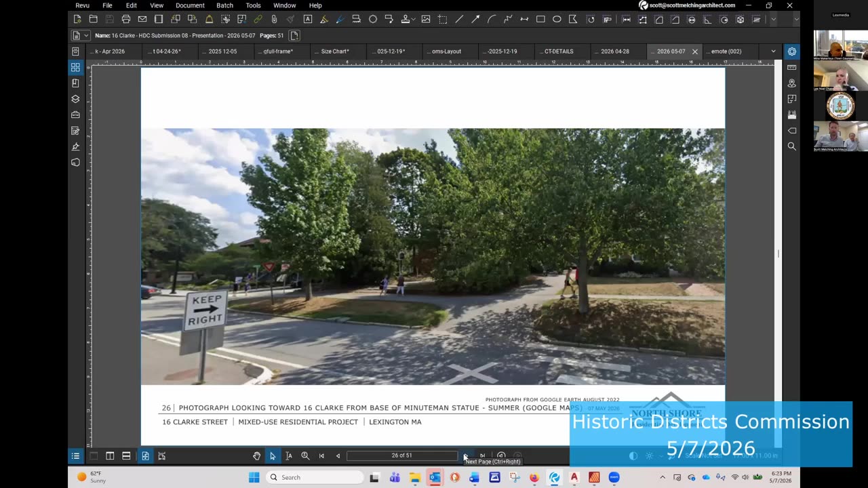Choose the Pen markup tool
The height and width of the screenshot is (488, 868).
340,20
